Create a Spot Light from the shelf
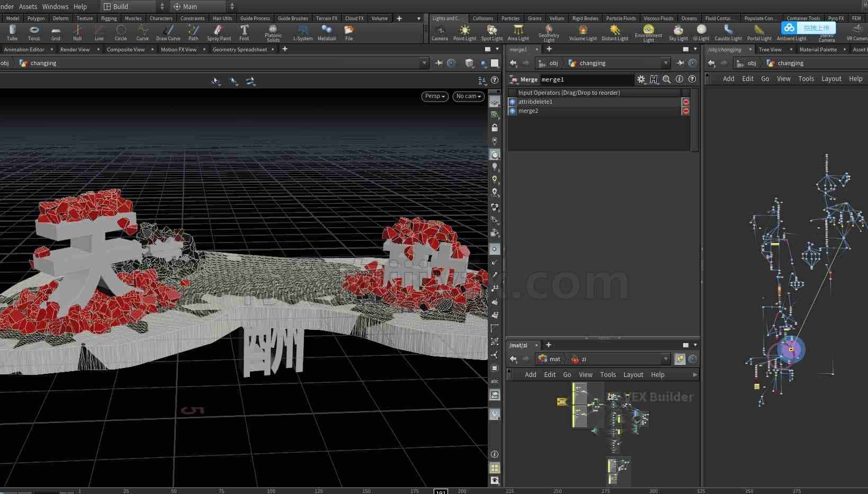868x494 pixels. pyautogui.click(x=492, y=33)
